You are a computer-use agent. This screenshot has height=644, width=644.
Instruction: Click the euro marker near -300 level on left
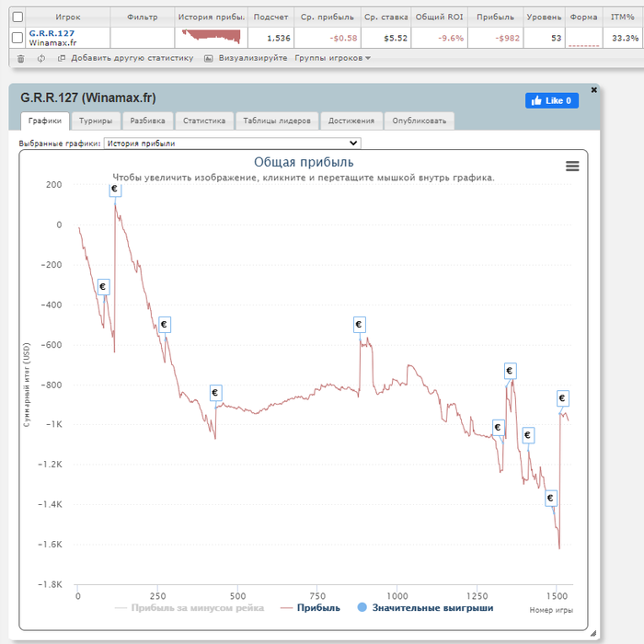tap(103, 287)
